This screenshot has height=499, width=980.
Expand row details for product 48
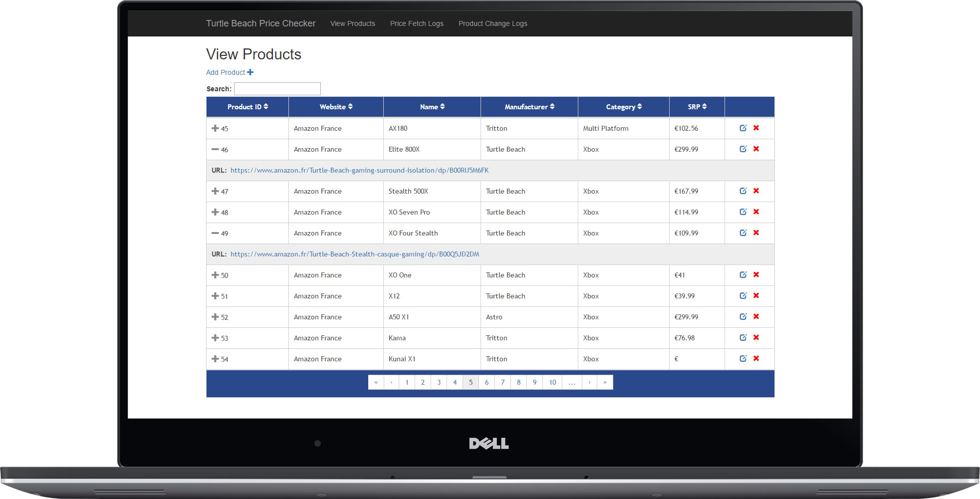(x=215, y=212)
